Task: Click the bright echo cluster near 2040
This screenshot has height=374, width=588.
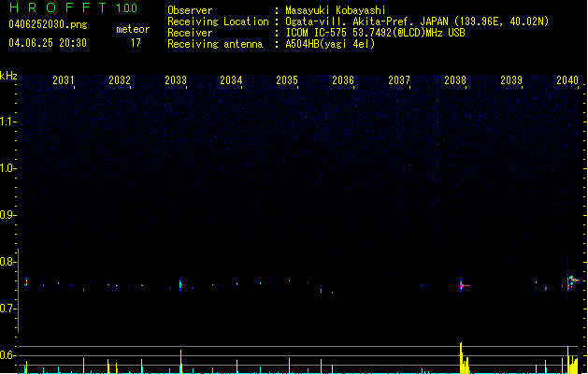Action: (x=572, y=281)
